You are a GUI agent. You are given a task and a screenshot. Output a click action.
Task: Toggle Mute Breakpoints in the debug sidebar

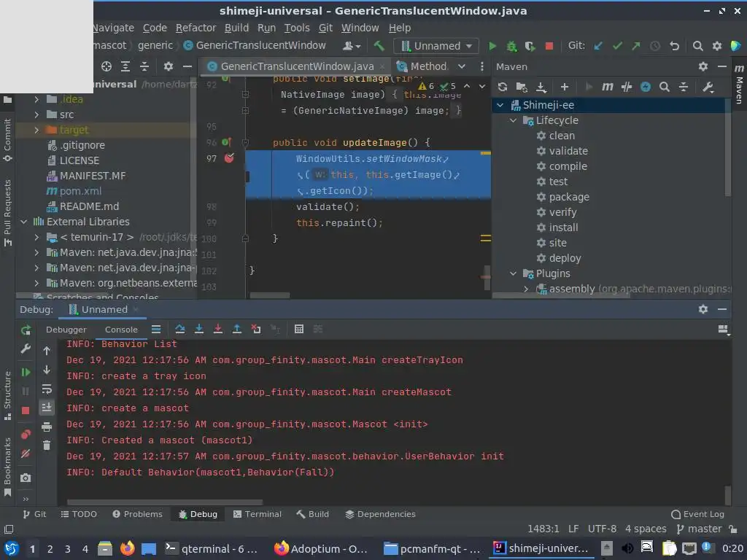(x=26, y=454)
